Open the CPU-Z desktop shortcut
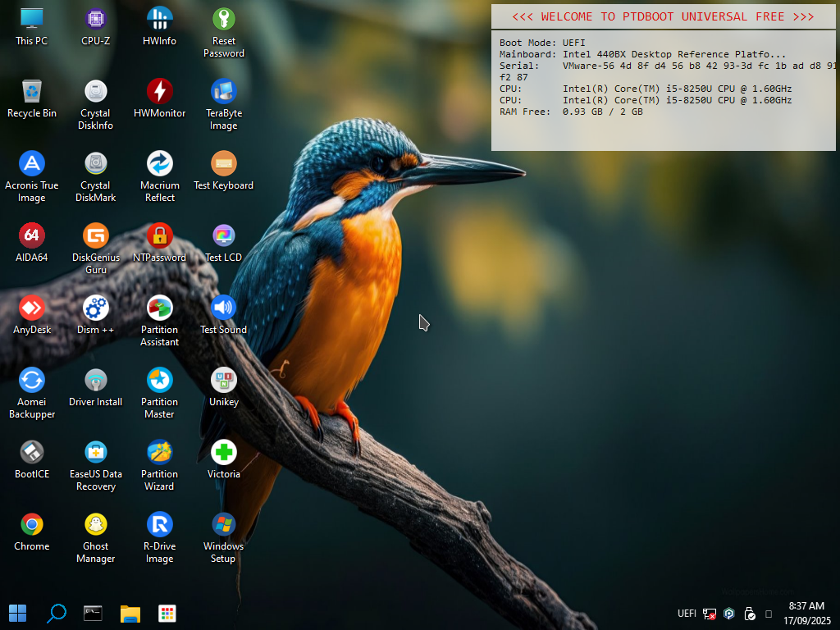The height and width of the screenshot is (630, 840). [96, 19]
